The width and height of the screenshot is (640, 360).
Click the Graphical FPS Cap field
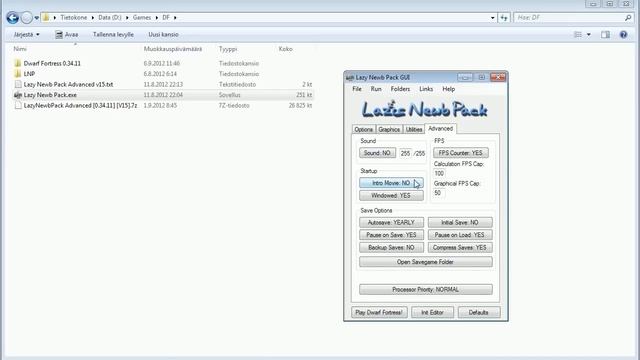439,193
